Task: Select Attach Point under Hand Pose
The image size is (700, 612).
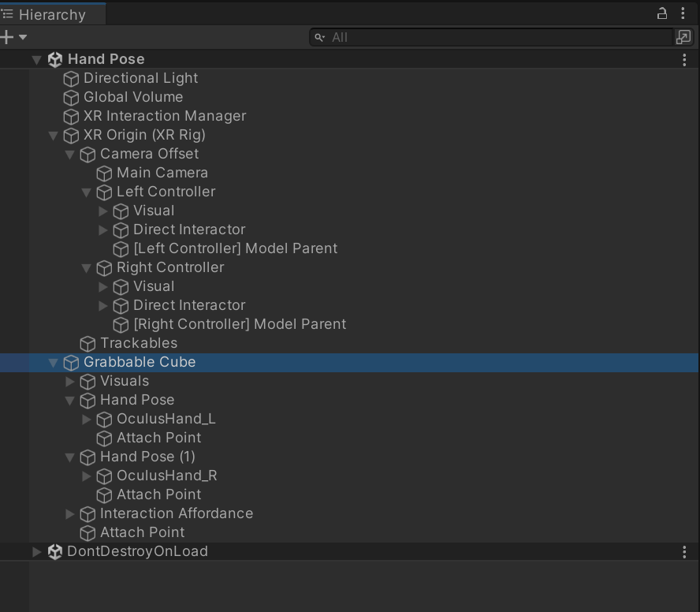Action: [x=159, y=438]
